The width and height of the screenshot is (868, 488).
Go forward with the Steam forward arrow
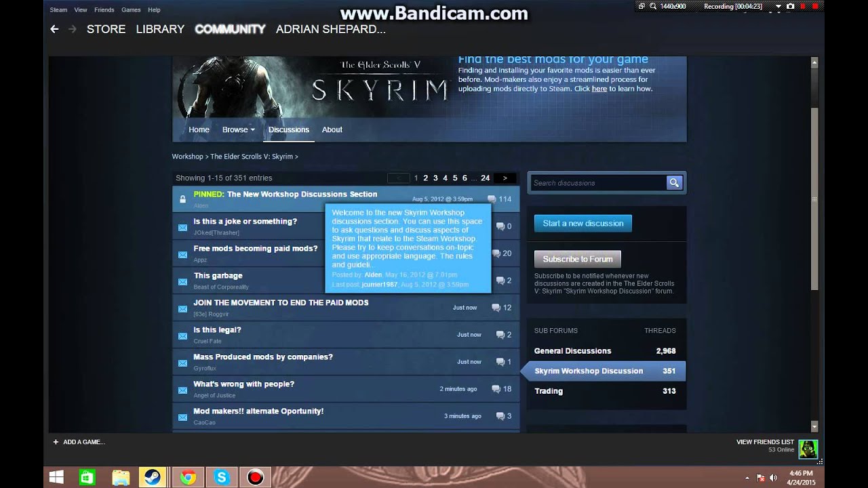click(73, 29)
